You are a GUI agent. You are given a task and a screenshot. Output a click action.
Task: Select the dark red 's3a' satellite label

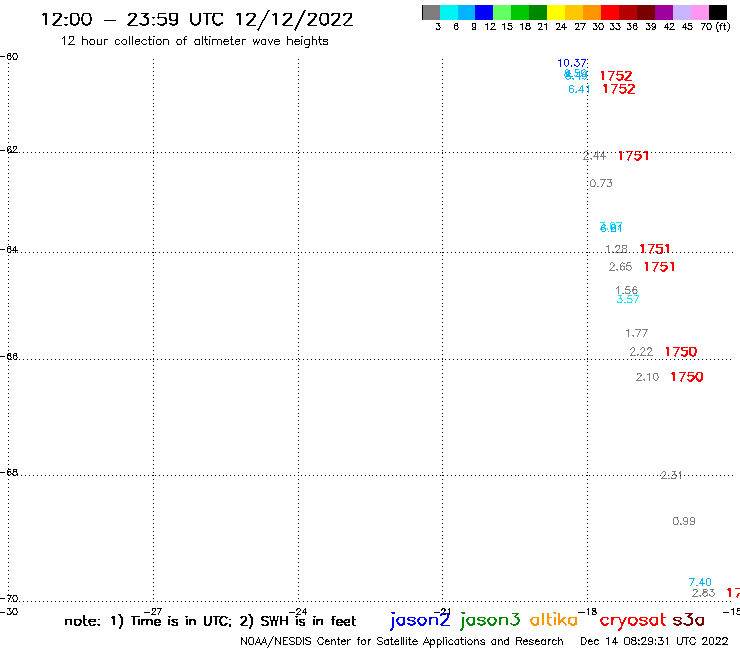[x=689, y=621]
